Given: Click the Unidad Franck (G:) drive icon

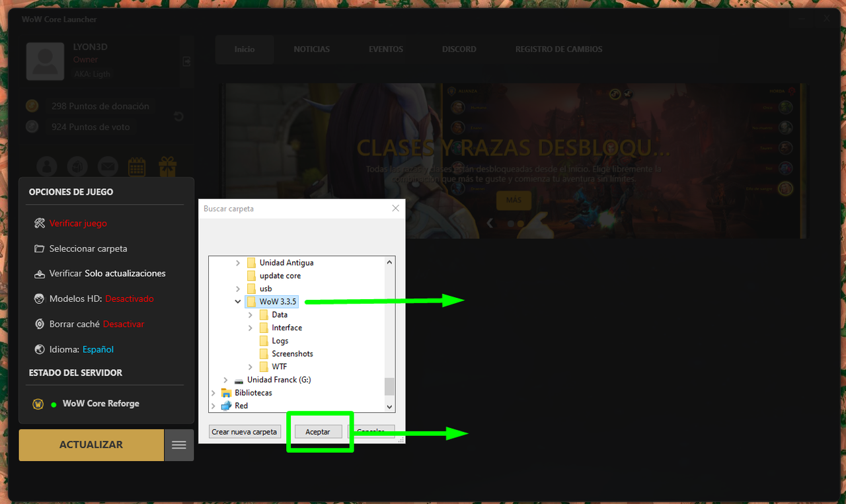Looking at the screenshot, I should pos(239,380).
